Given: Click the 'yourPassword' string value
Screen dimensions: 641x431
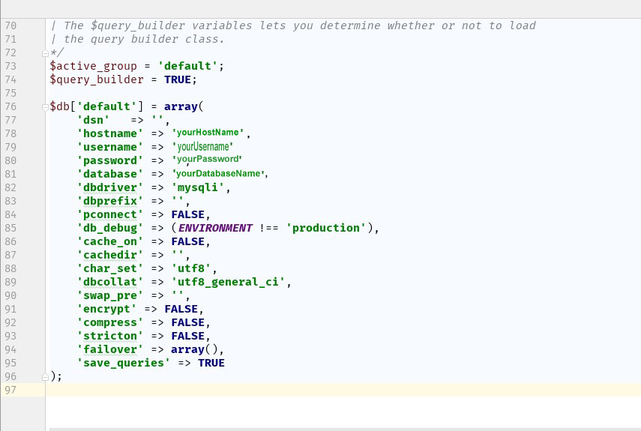Looking at the screenshot, I should 207,160.
